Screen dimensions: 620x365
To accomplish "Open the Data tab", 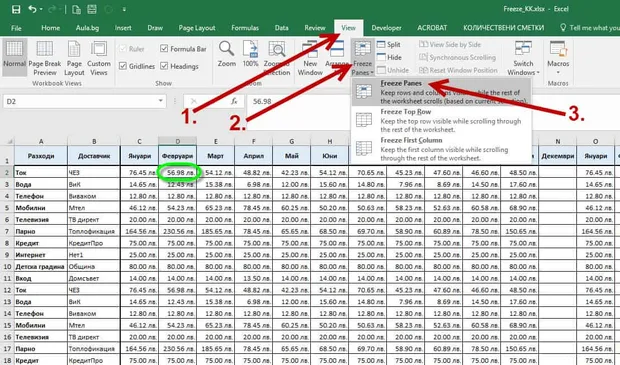I will [x=281, y=28].
